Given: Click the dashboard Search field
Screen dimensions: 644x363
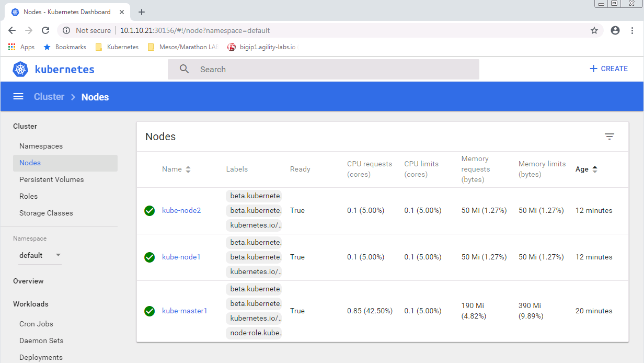Looking at the screenshot, I should pos(323,69).
